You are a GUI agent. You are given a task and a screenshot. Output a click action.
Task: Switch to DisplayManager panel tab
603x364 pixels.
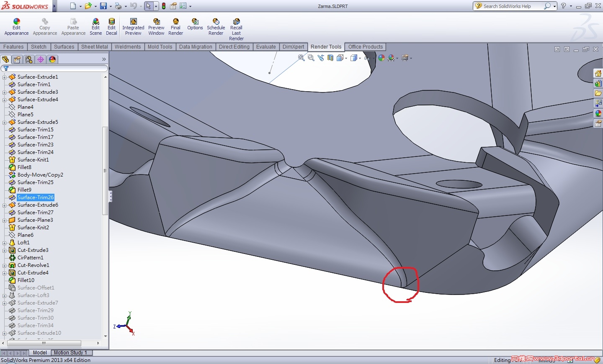click(52, 59)
